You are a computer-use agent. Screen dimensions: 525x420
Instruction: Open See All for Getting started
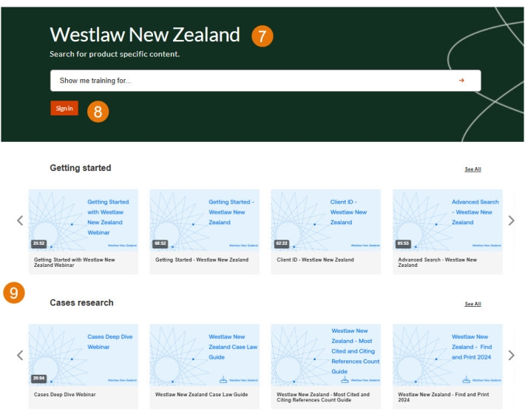pos(472,169)
